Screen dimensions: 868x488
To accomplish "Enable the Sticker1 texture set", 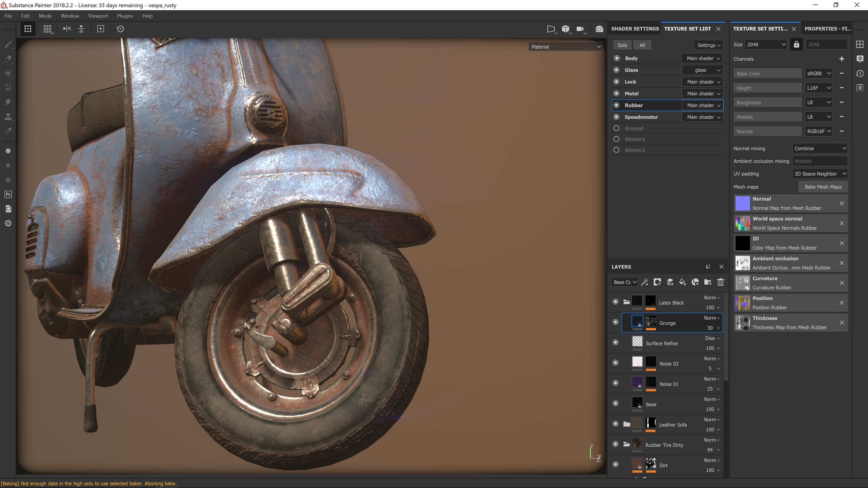I will tap(617, 139).
